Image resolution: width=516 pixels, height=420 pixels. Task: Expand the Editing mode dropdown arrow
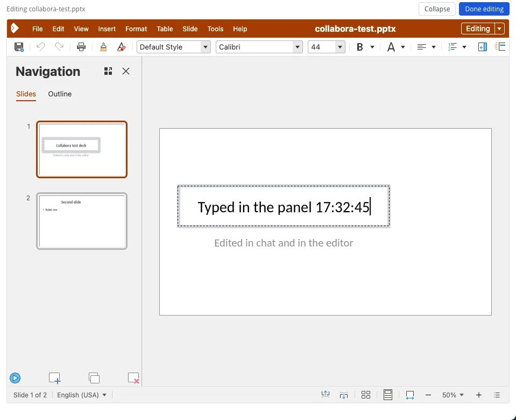[x=499, y=29]
